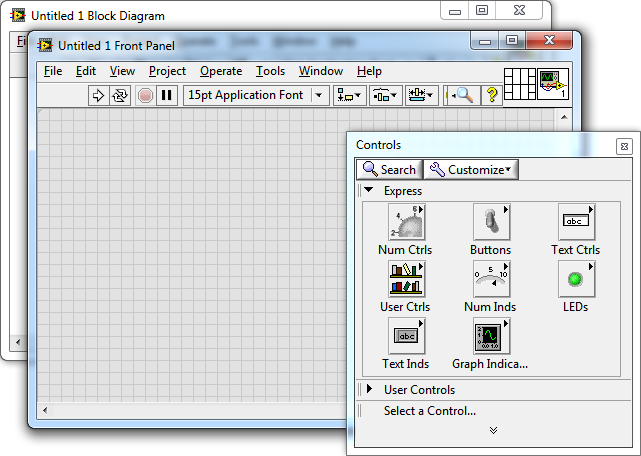The height and width of the screenshot is (456, 641).
Task: Click Block Diagram window scroll left arrow
Action: point(18,342)
